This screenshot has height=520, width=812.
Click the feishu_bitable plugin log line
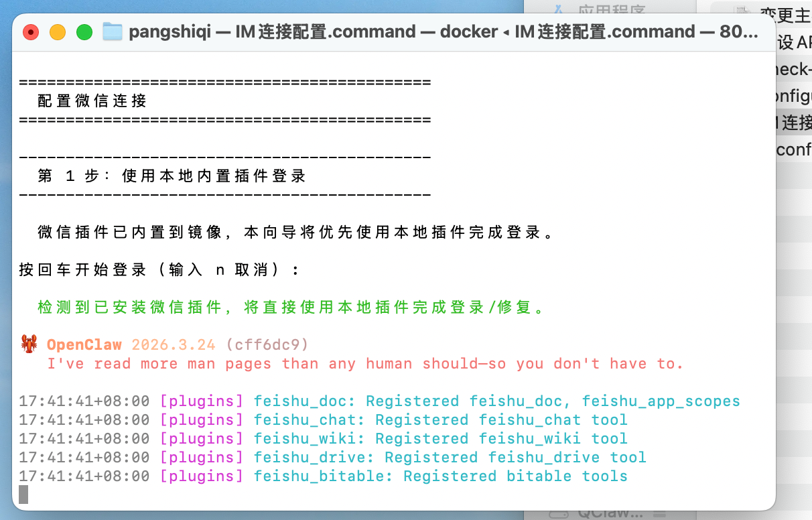[323, 476]
